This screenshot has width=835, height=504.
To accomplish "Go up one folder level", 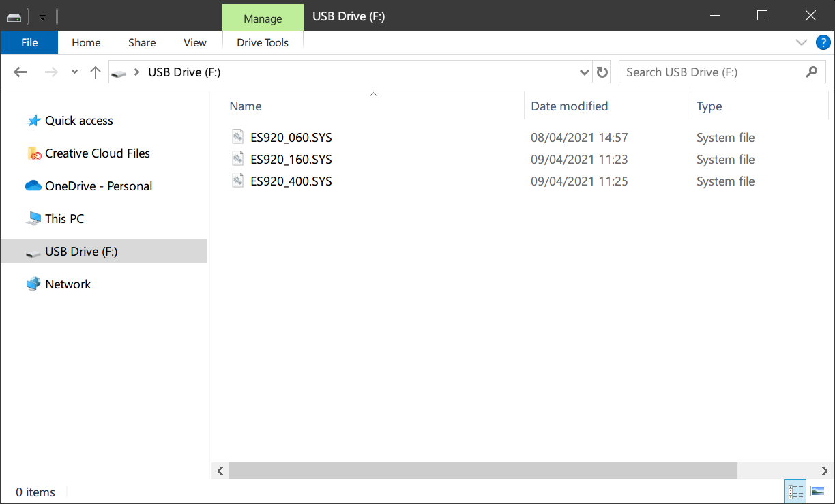I will pyautogui.click(x=95, y=72).
